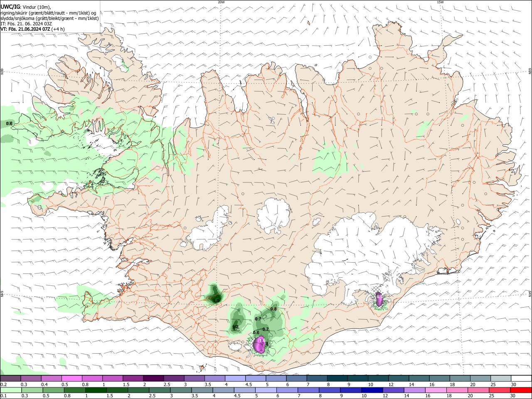Click the slydda/snjókoma legend description line
The height and width of the screenshot is (399, 532).
(50, 18)
